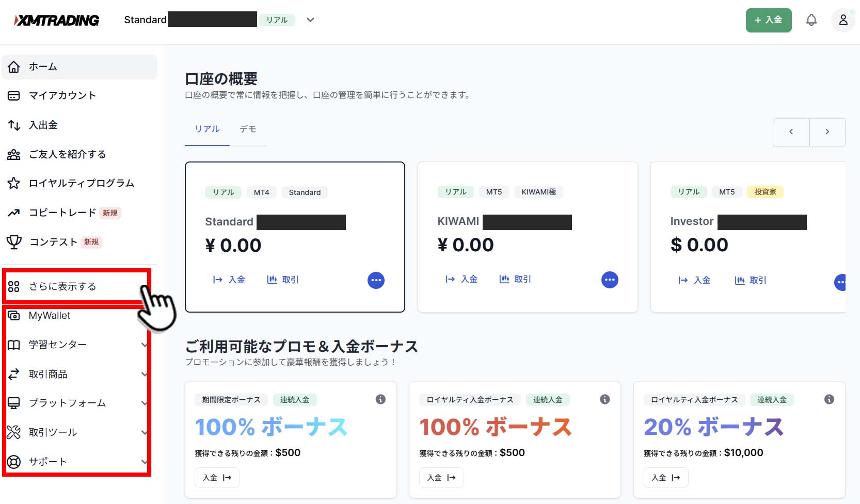The width and height of the screenshot is (860, 504).
Task: Switch to the デモ accounts tab
Action: (248, 129)
